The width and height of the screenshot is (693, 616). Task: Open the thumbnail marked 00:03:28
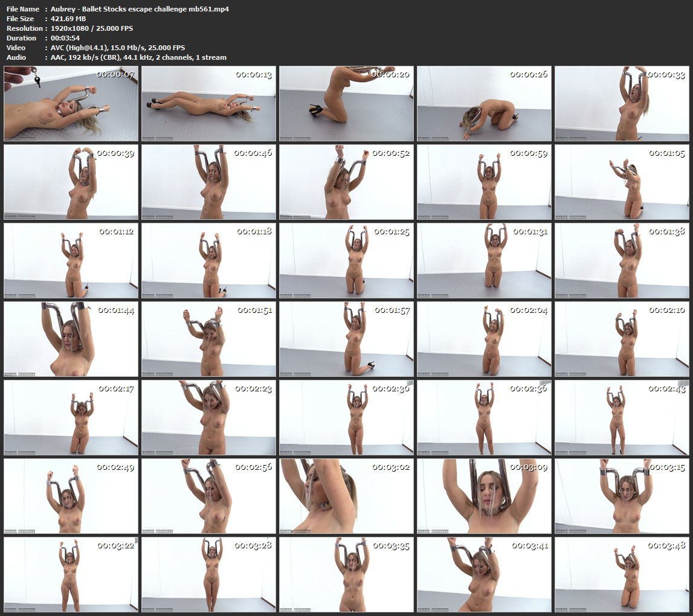pyautogui.click(x=208, y=575)
